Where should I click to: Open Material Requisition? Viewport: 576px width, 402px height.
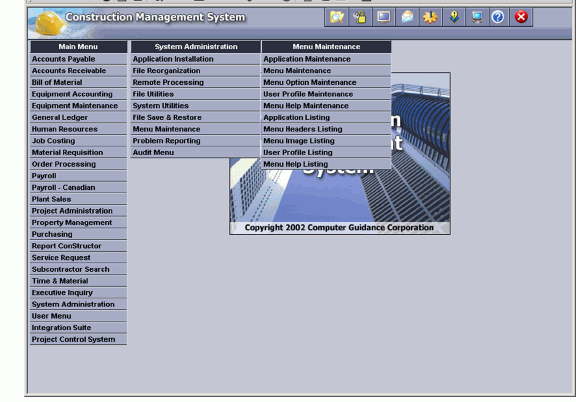[x=79, y=152]
